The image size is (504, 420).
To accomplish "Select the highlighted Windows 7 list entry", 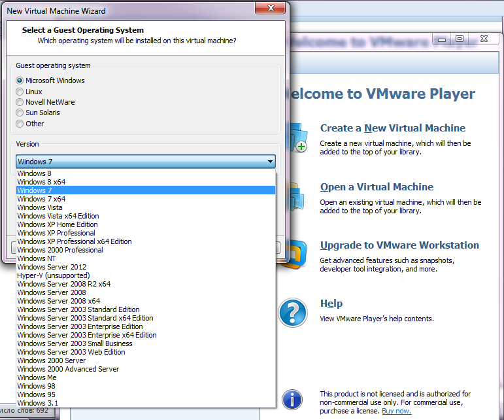I will [146, 190].
